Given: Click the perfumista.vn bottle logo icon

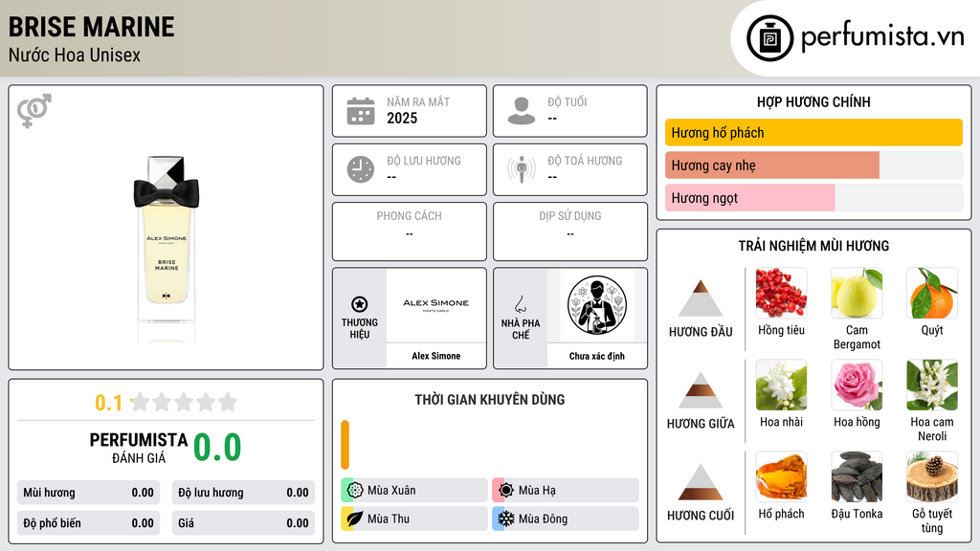Looking at the screenshot, I should coord(769,38).
